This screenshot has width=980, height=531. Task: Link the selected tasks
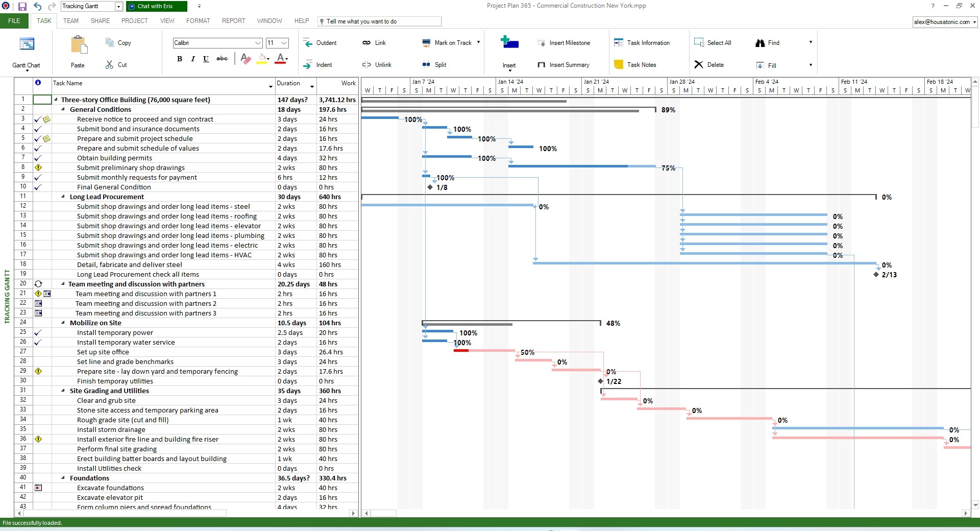(x=374, y=43)
